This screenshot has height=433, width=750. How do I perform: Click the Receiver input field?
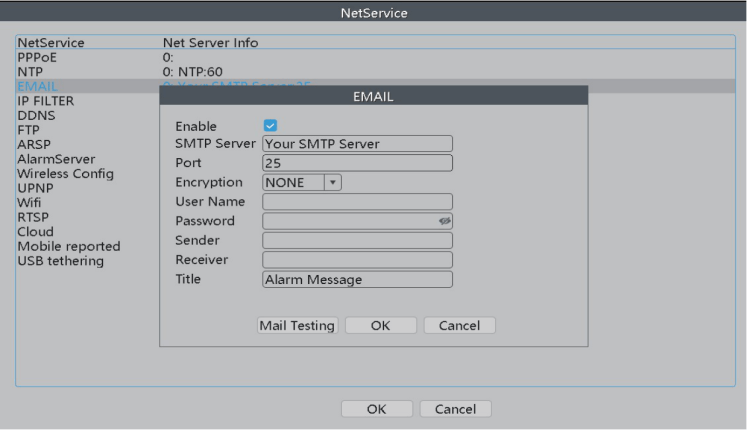click(x=357, y=260)
